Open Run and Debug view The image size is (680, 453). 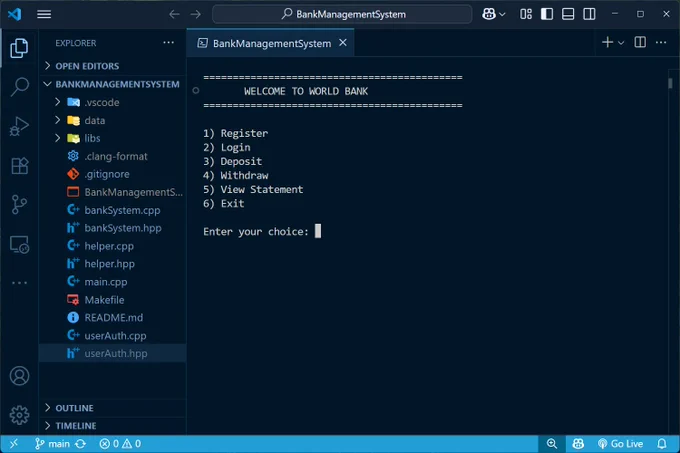[x=19, y=126]
